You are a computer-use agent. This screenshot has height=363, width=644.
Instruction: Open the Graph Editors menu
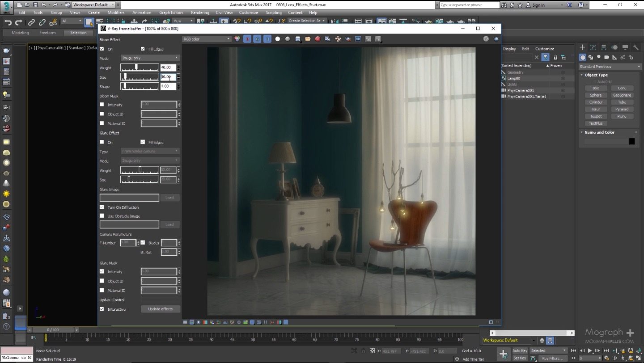point(171,13)
